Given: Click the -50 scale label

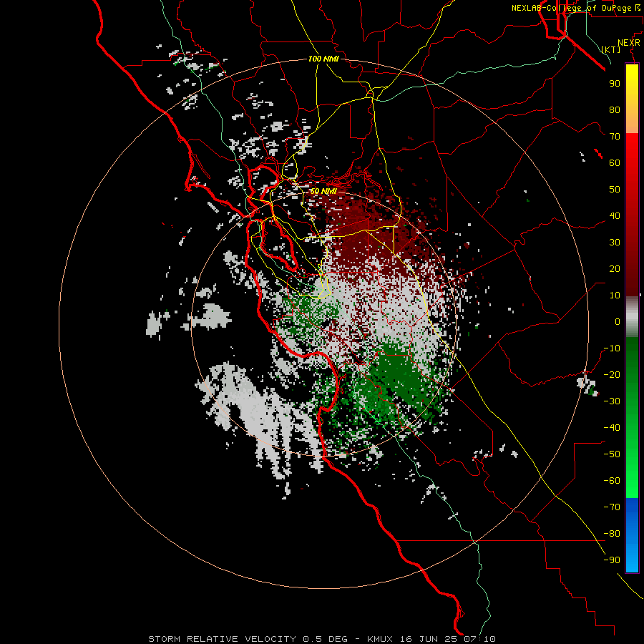Looking at the screenshot, I should point(612,454).
